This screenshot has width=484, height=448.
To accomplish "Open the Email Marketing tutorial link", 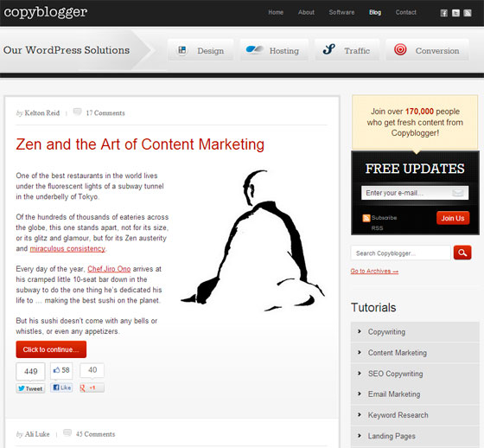I will point(394,394).
